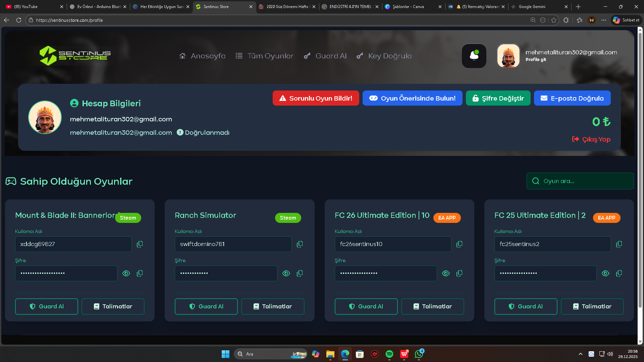Copy username swiftdomino781 of Ranch Simulator
Screen dimensions: 644x362
(300, 244)
